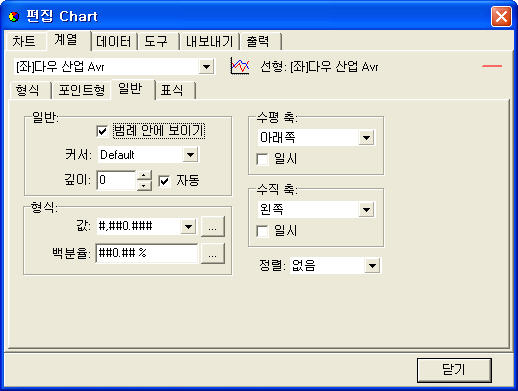Select the 포인트형 sub-tab
The width and height of the screenshot is (518, 391).
coord(82,90)
